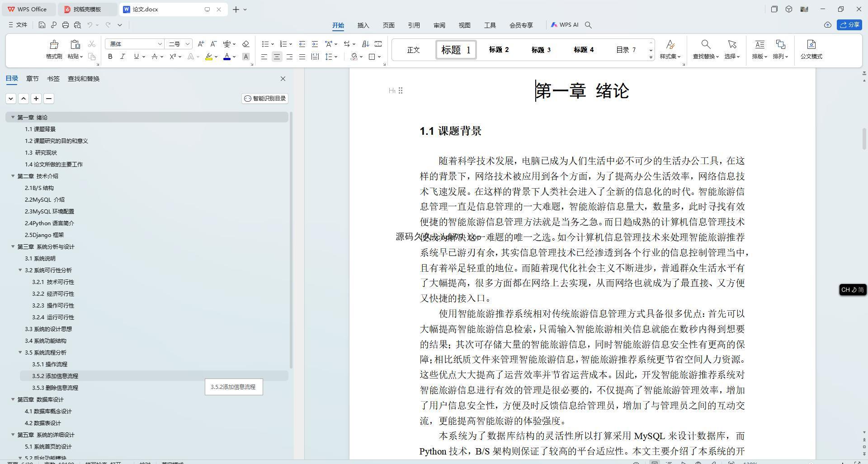Toggle Justify paragraph alignment
The image size is (868, 464).
pyautogui.click(x=302, y=57)
